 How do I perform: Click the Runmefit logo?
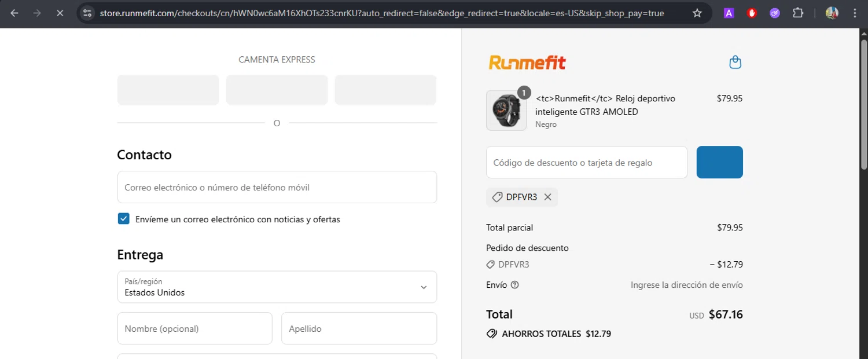pyautogui.click(x=527, y=62)
